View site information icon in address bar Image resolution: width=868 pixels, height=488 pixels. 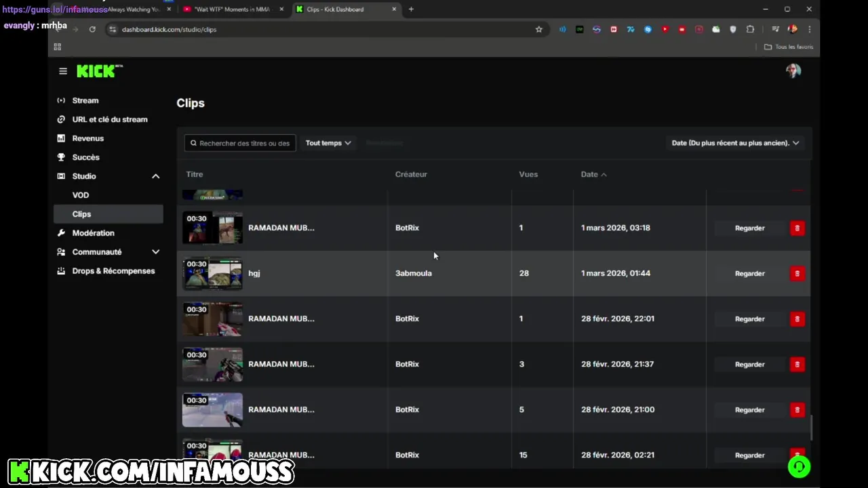(113, 29)
